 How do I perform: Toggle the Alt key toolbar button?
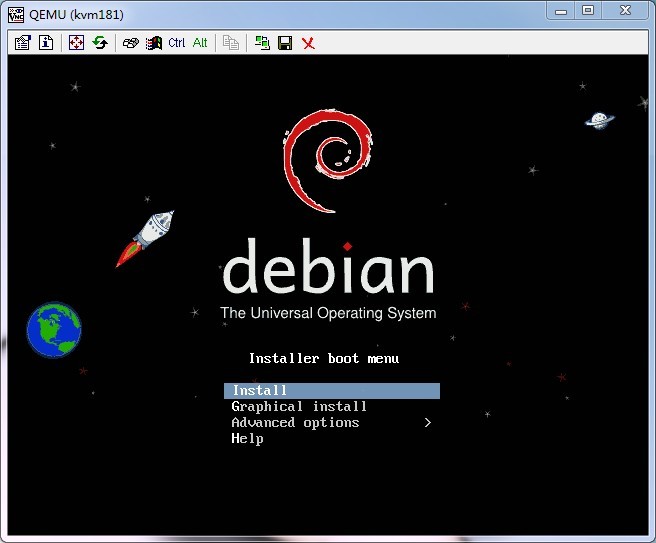point(200,42)
